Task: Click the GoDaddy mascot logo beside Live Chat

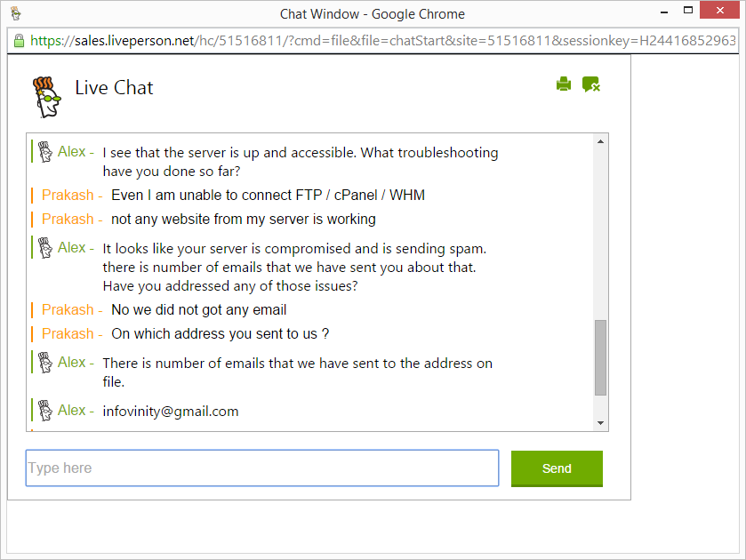Action: point(46,97)
